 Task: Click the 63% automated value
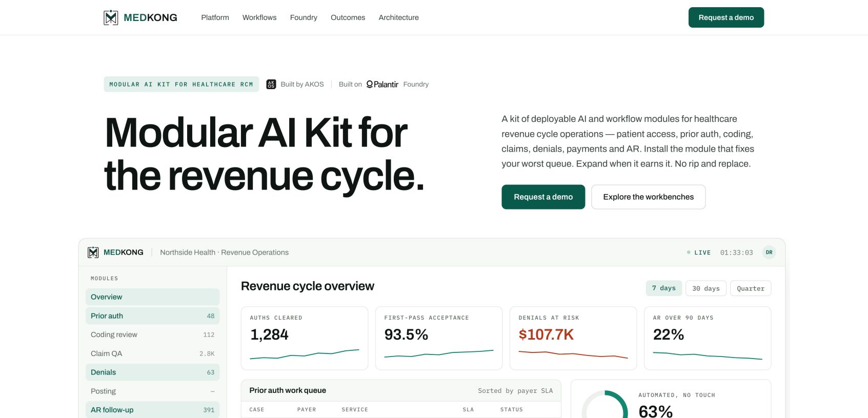pos(656,411)
